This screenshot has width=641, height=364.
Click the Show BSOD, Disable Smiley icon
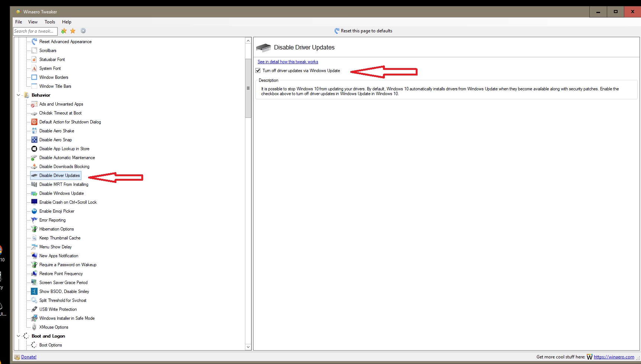coord(34,291)
